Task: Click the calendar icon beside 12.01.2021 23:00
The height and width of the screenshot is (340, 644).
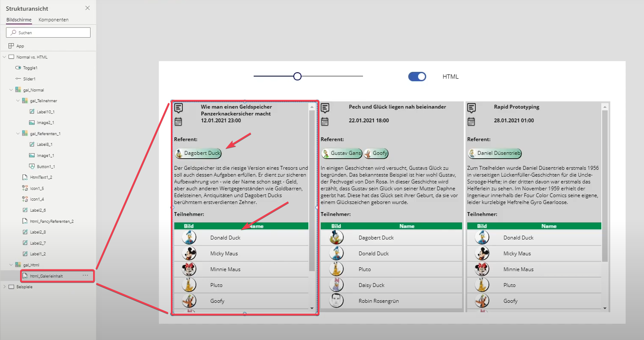Action: [179, 121]
